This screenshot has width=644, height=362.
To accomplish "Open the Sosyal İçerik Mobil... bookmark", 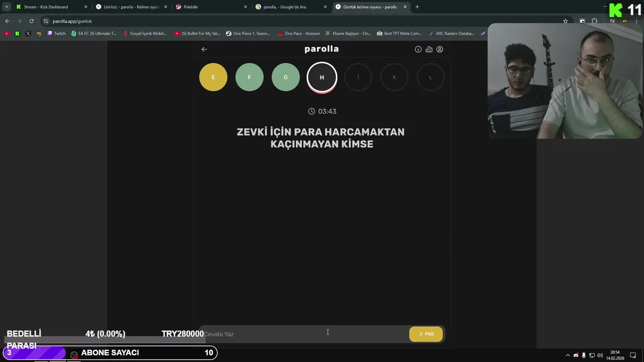I will pyautogui.click(x=145, y=34).
